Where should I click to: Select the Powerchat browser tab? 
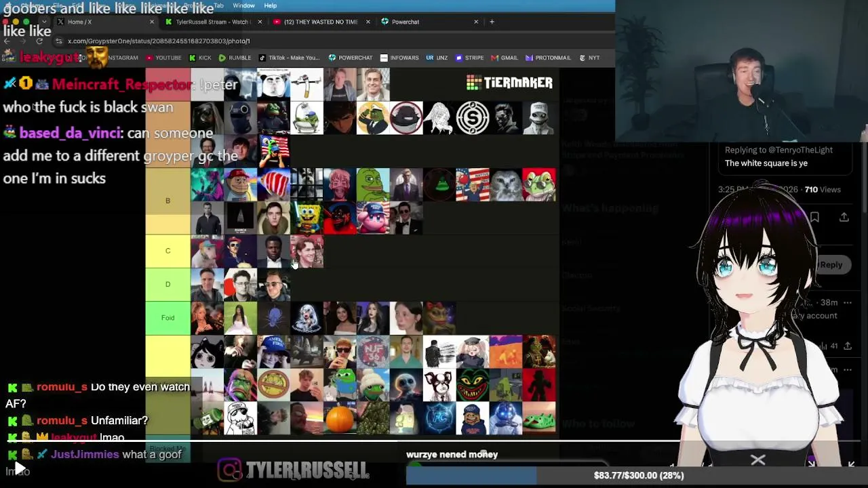point(430,22)
